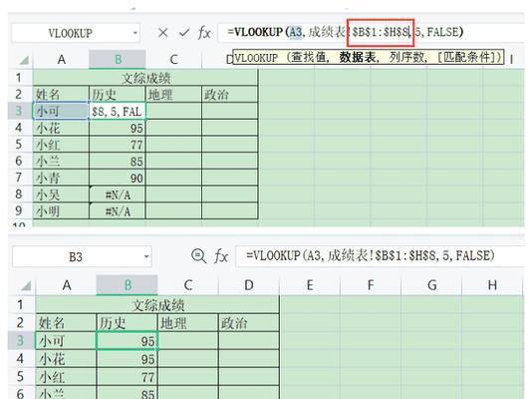The height and width of the screenshot is (399, 532).
Task: Click the zoom magnifier icon in lower formula bar
Action: 198,256
